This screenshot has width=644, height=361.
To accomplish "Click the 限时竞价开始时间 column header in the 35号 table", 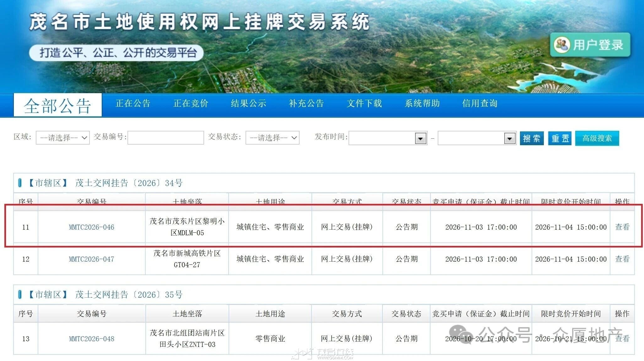I will point(571,314).
